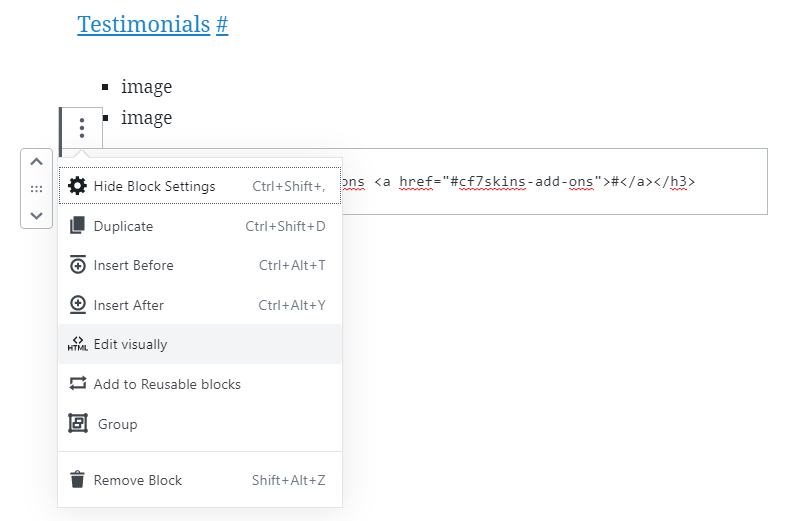Click the # anchor link after Testimonials
This screenshot has height=521, width=788.
(222, 24)
